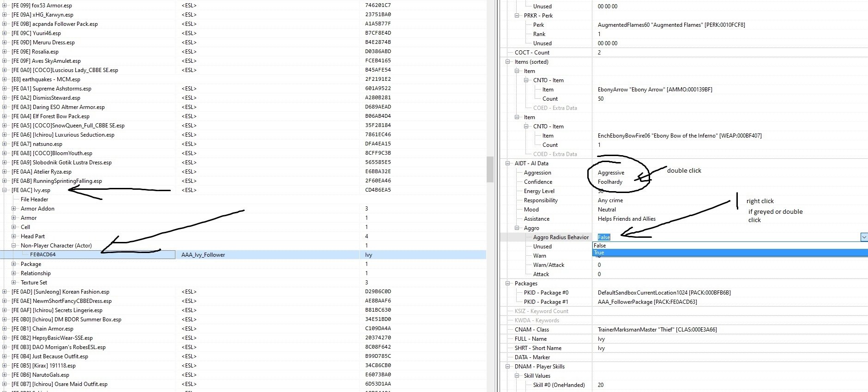Collapse the Non-Player Character (Actor) group

click(x=14, y=246)
